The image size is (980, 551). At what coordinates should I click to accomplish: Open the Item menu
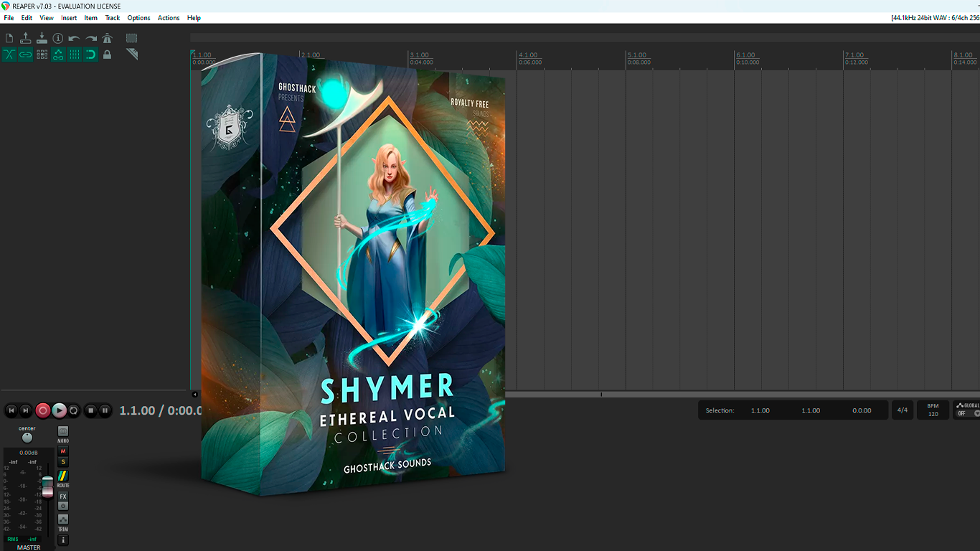91,18
